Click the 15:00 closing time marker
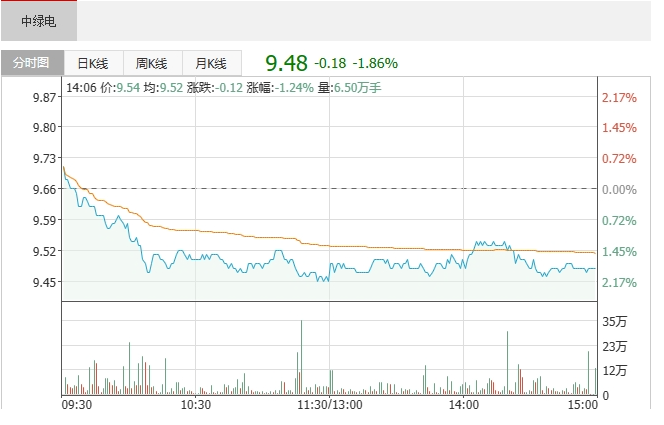 click(x=582, y=405)
